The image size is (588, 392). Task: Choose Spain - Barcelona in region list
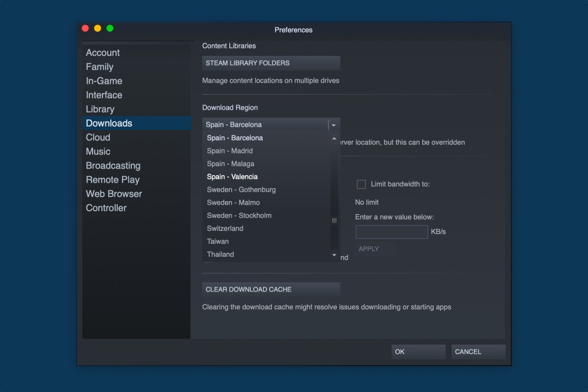point(267,138)
